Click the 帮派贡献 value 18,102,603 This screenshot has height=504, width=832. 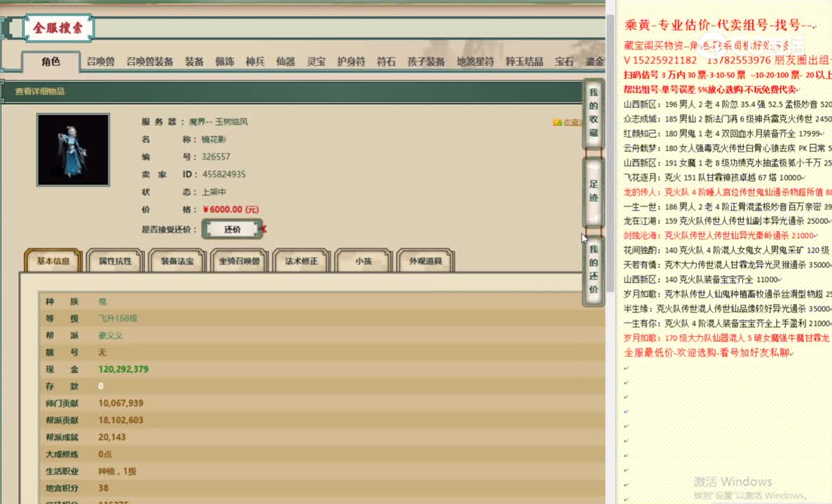tap(120, 420)
